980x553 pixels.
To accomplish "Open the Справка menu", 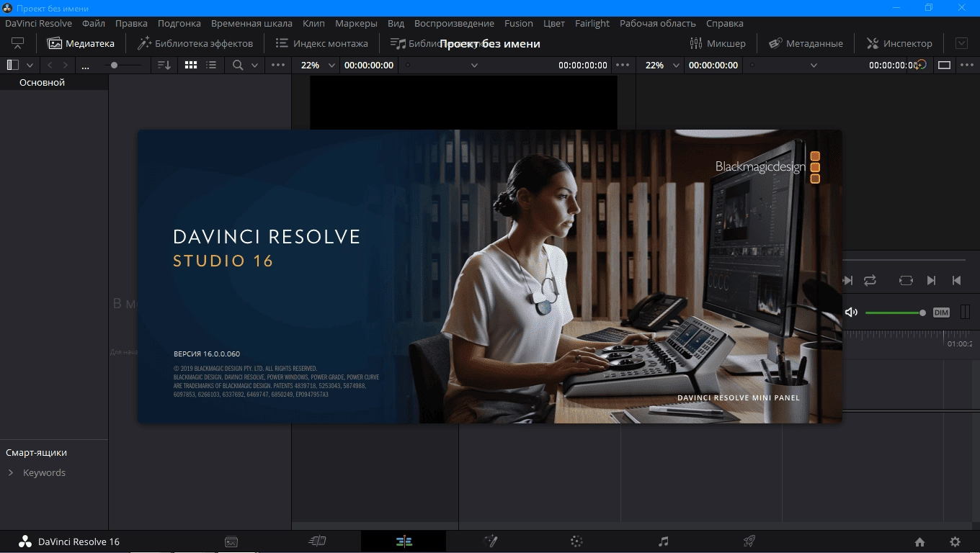I will 725,23.
